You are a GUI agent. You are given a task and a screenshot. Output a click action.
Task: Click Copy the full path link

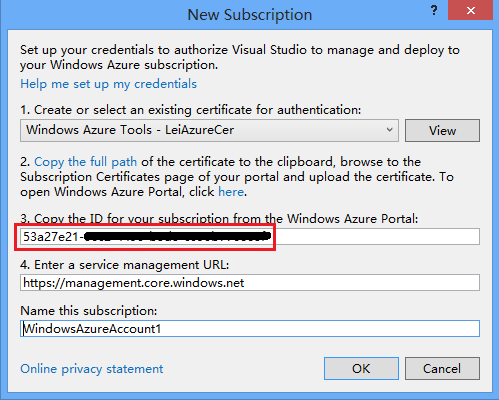(x=86, y=162)
